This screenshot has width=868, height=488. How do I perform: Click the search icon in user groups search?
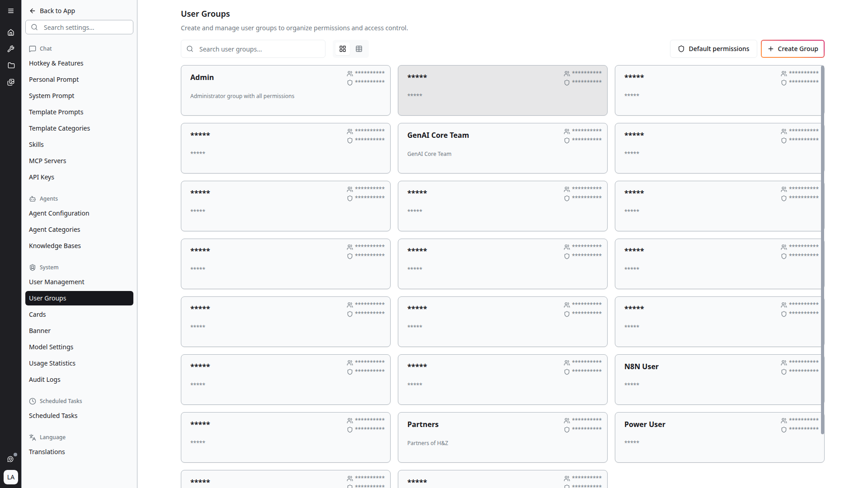point(190,49)
